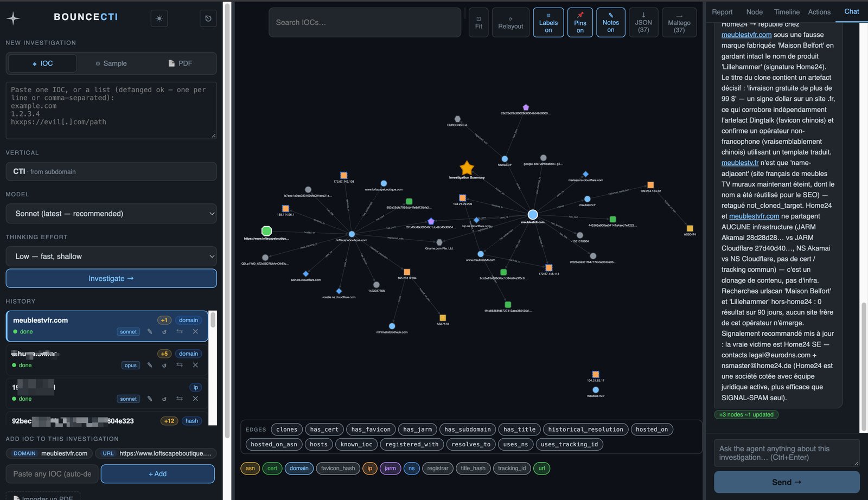Remove the opus model history entry
The width and height of the screenshot is (868, 500).
tap(195, 365)
